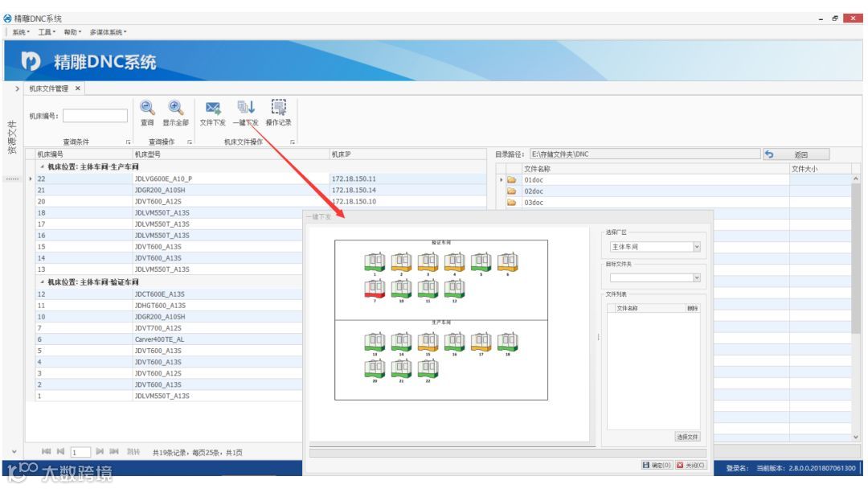
Task: Select machine 21 in 生产车间 layout
Action: click(x=401, y=368)
